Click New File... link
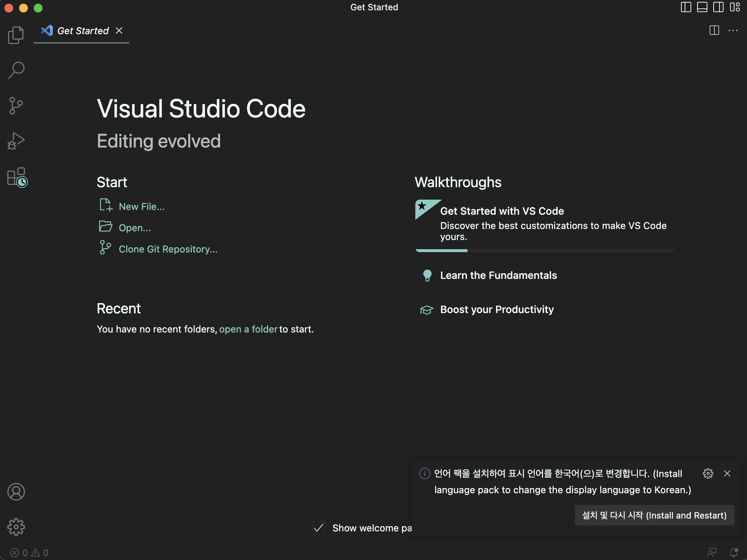Image resolution: width=747 pixels, height=560 pixels. click(142, 207)
